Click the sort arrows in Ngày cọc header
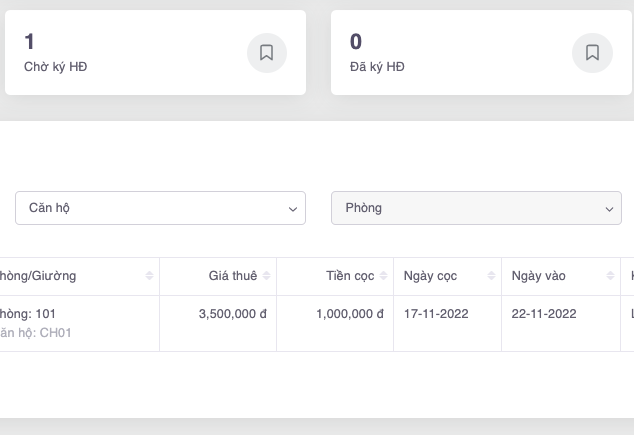634x435 pixels. coord(491,276)
